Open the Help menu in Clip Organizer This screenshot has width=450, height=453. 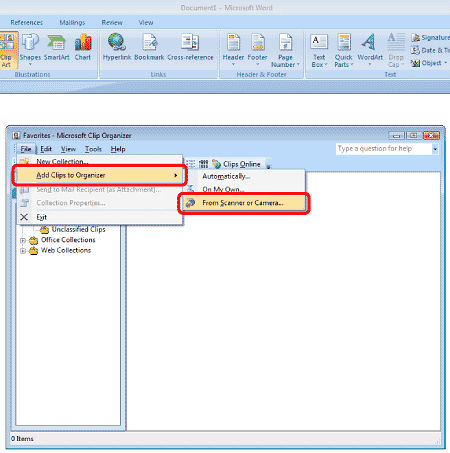[x=118, y=149]
